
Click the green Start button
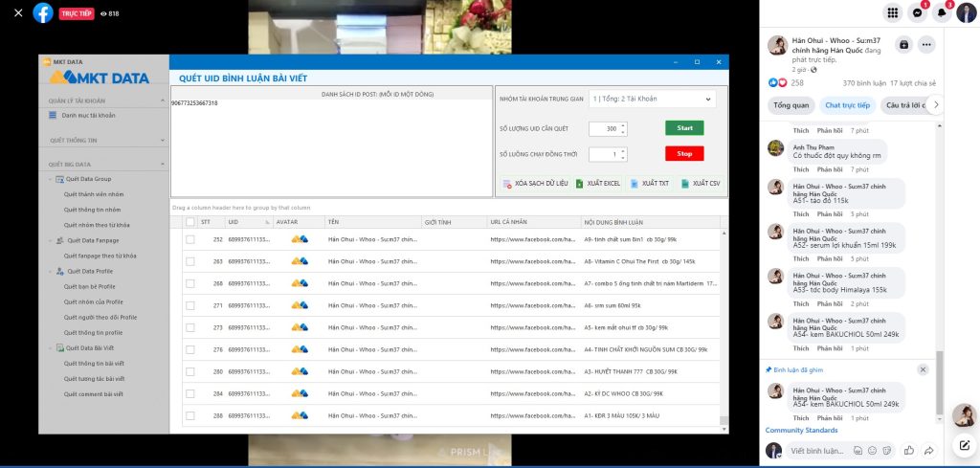tap(684, 127)
